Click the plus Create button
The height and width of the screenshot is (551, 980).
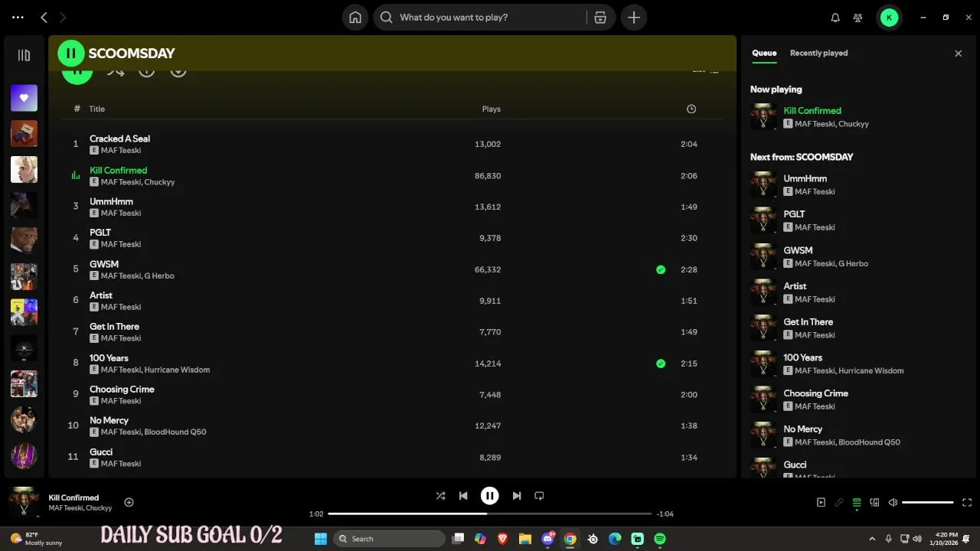(634, 17)
